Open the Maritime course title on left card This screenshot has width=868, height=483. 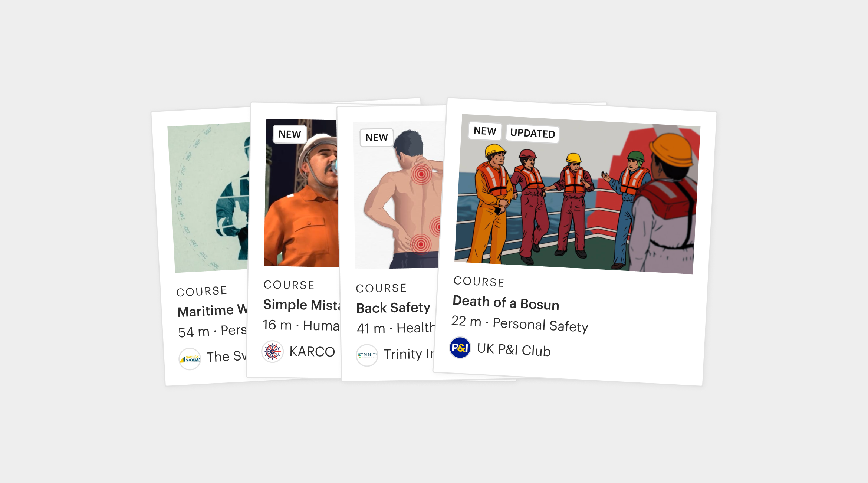click(x=212, y=310)
